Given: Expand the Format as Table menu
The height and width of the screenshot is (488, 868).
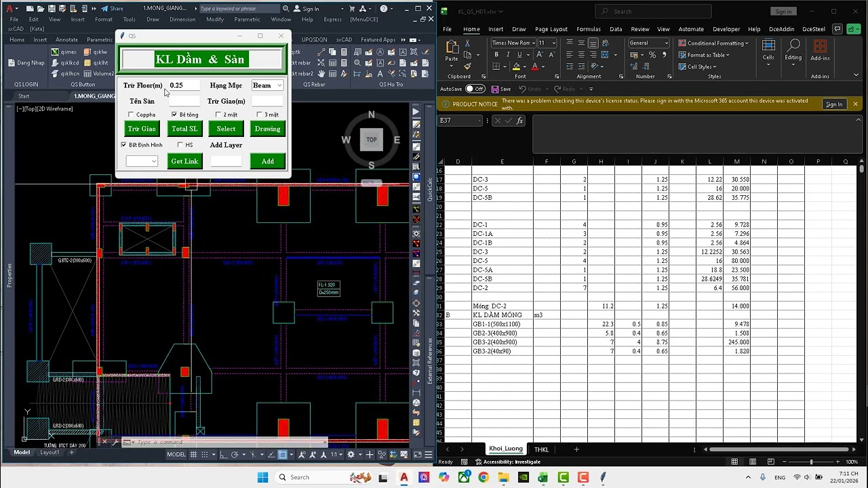Looking at the screenshot, I should point(703,55).
